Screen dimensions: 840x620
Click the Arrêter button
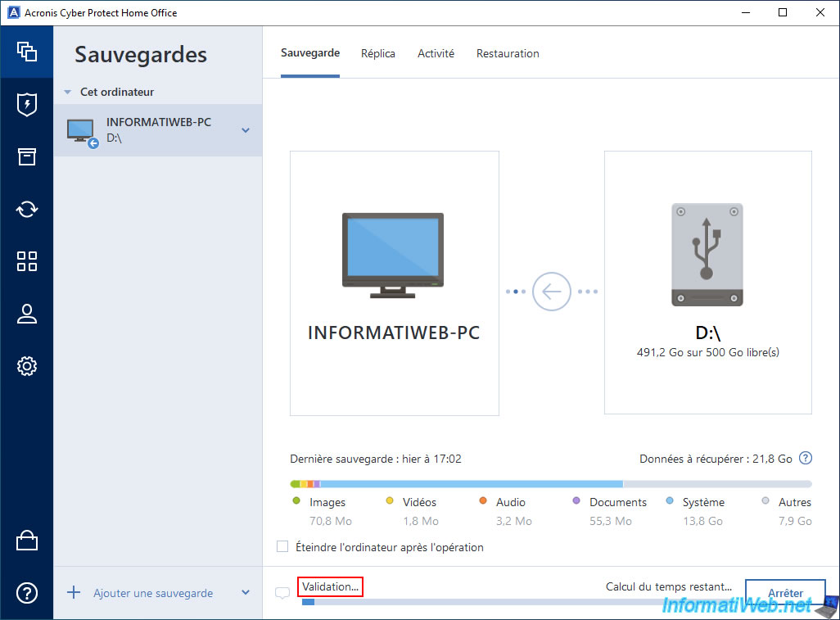[x=785, y=593]
